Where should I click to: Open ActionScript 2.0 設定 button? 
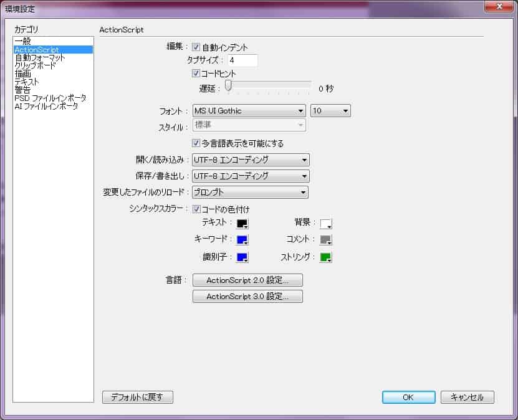[x=247, y=280]
